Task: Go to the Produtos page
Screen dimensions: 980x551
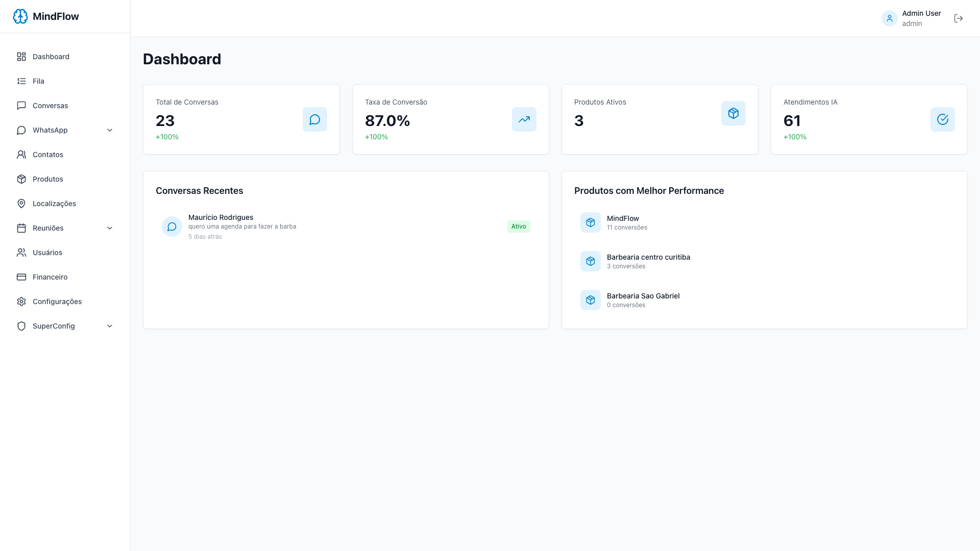Action: 65,179
